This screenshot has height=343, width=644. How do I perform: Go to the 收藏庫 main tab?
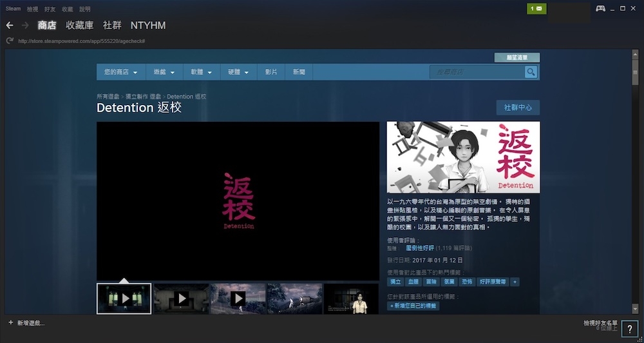pyautogui.click(x=80, y=26)
